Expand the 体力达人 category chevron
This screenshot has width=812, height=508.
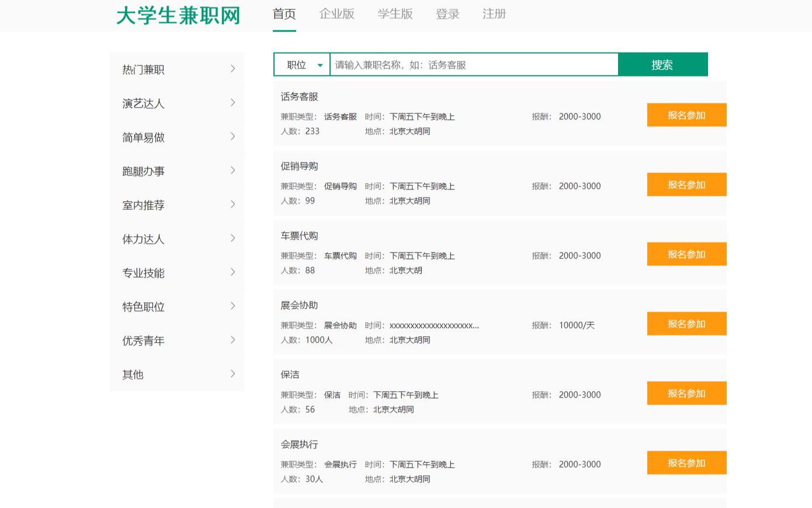233,239
